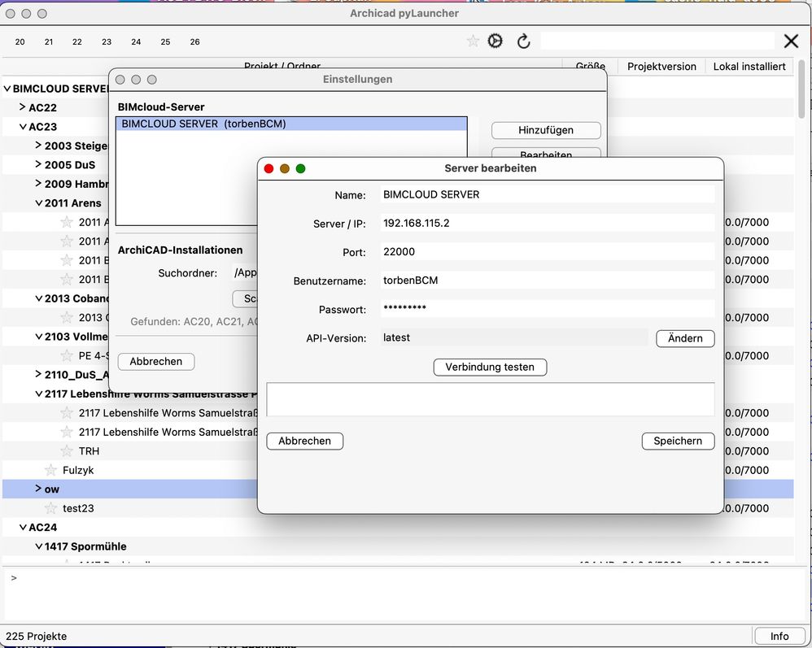Collapse the 2103 Vollme folder
The height and width of the screenshot is (648, 812).
(x=39, y=337)
